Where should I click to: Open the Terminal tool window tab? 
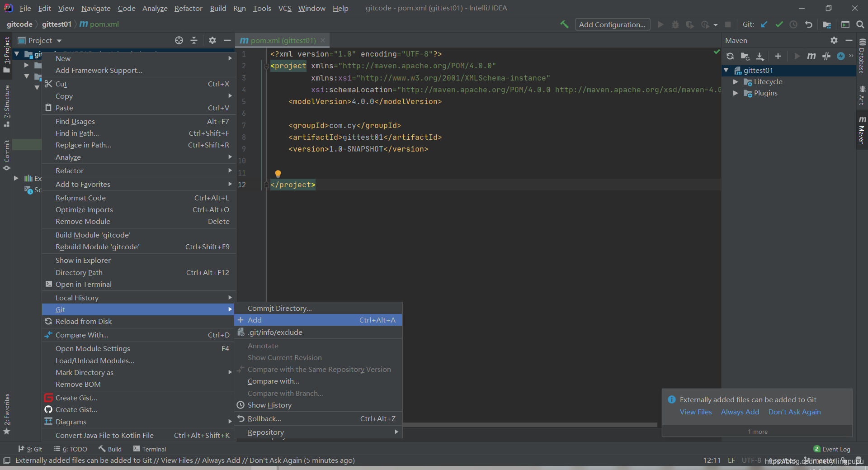pos(150,449)
